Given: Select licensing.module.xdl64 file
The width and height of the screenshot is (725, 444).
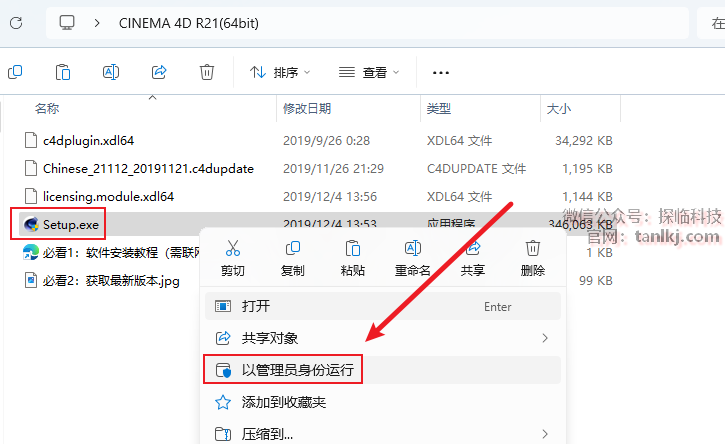Looking at the screenshot, I should coord(108,197).
